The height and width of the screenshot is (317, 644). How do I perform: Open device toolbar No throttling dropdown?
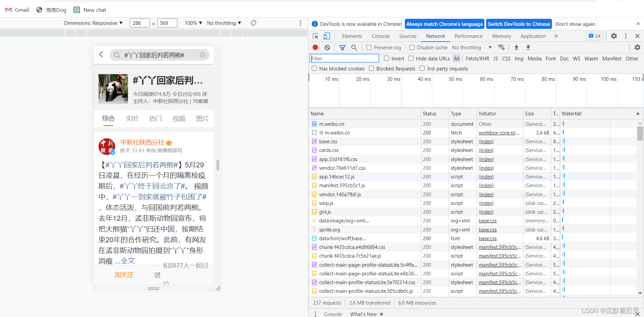(224, 23)
